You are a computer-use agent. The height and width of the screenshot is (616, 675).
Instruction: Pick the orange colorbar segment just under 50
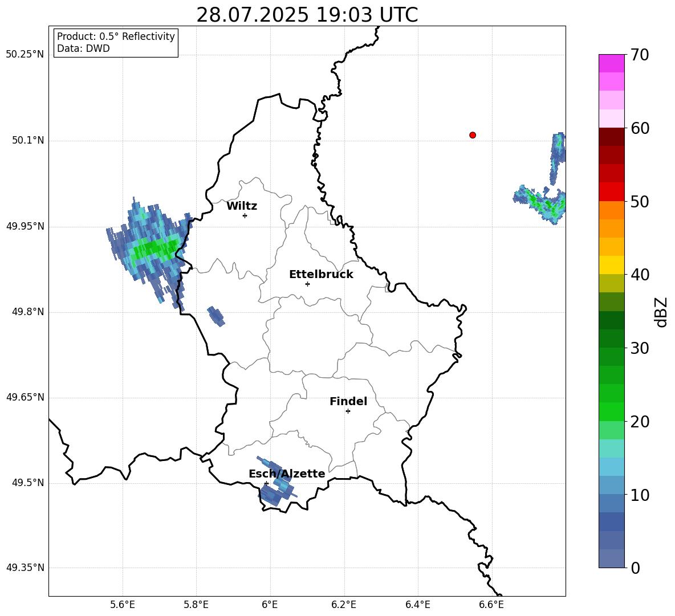[611, 210]
